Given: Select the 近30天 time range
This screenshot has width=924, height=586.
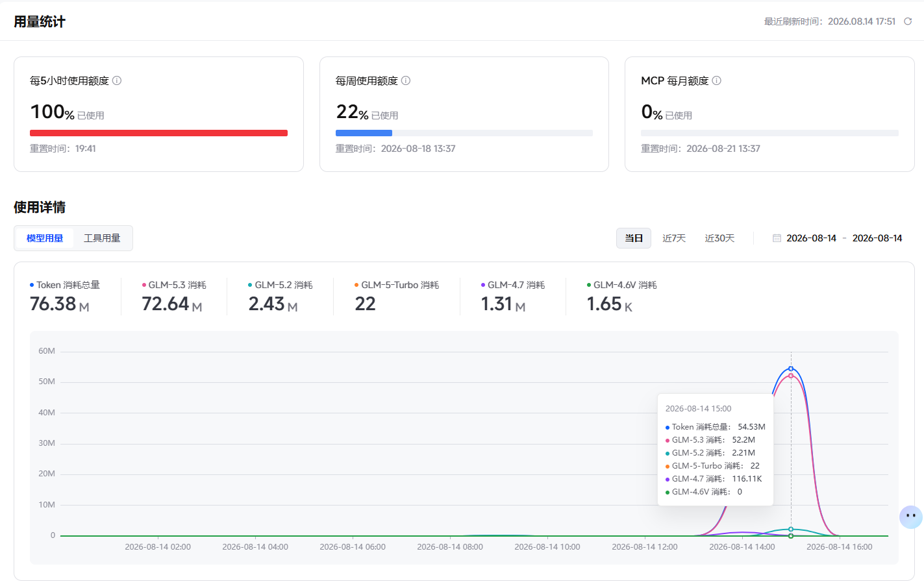Looking at the screenshot, I should [719, 238].
